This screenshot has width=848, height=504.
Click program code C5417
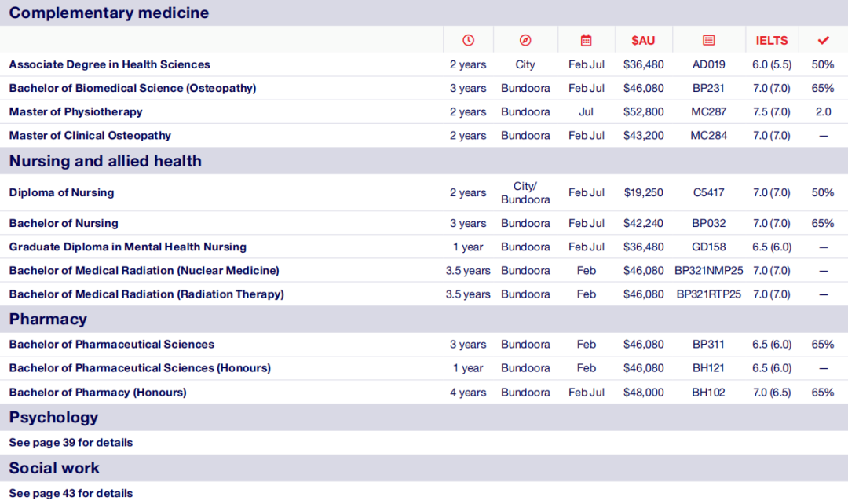coord(708,192)
